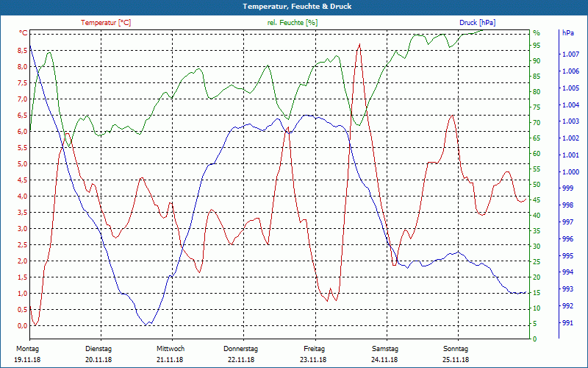588x368 pixels.
Task: Select the blue '999' pressure axis value
Action: [567, 188]
